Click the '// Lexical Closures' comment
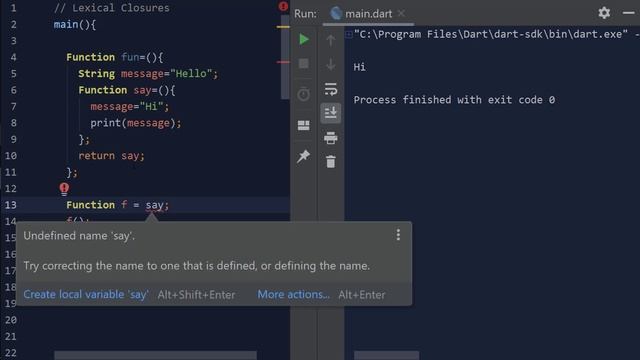The image size is (640, 360). point(111,8)
